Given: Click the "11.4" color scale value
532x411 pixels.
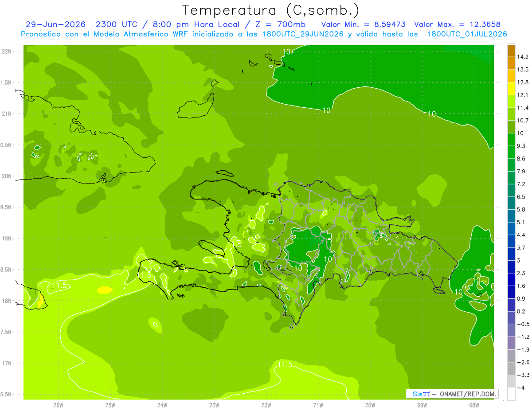Looking at the screenshot, I should point(523,108).
